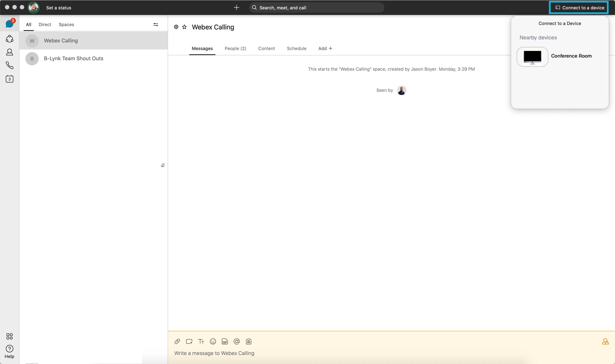Insert a mention with the @ icon
This screenshot has width=615, height=364.
[x=237, y=341]
